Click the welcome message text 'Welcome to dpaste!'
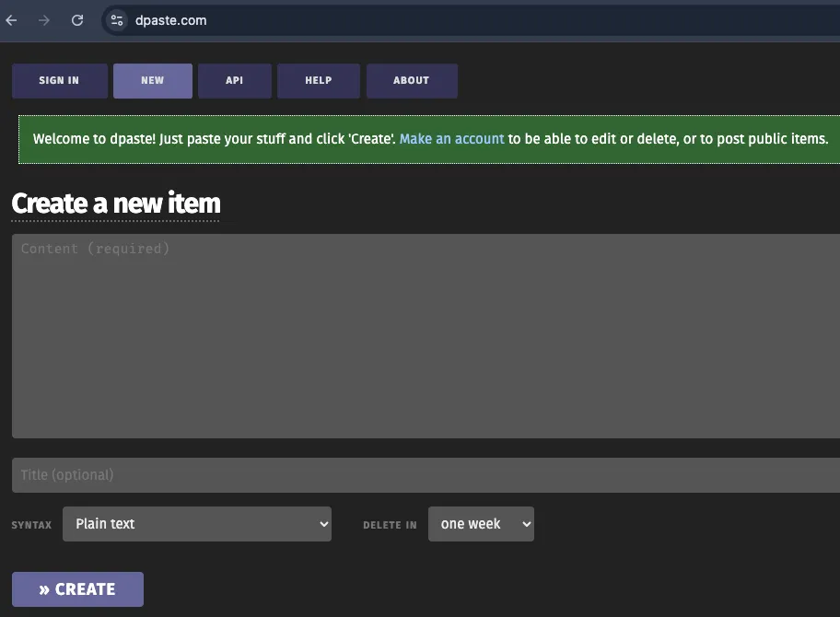 (94, 139)
